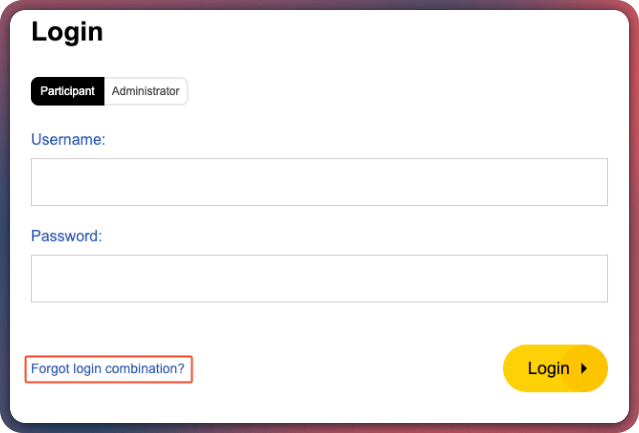Switch to Administrator login type
This screenshot has width=639, height=433.
[145, 91]
